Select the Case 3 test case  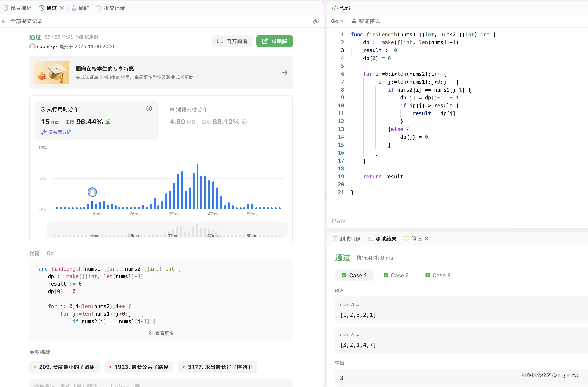click(x=438, y=275)
